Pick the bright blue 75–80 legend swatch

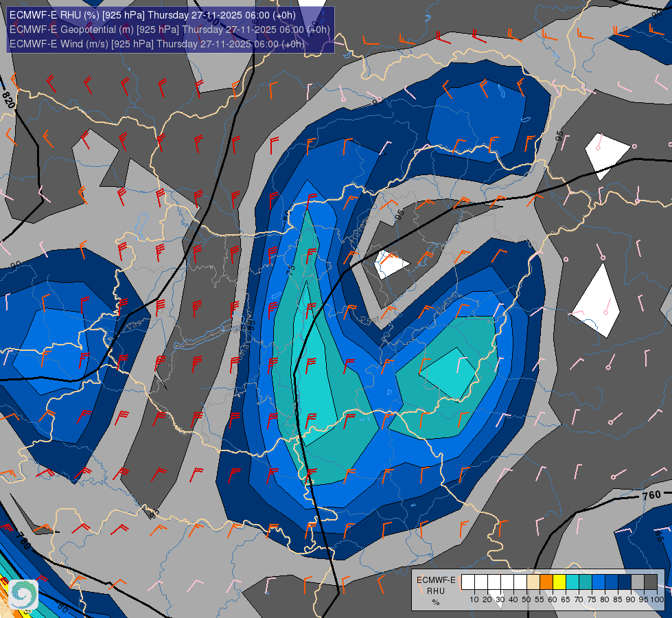pyautogui.click(x=599, y=582)
